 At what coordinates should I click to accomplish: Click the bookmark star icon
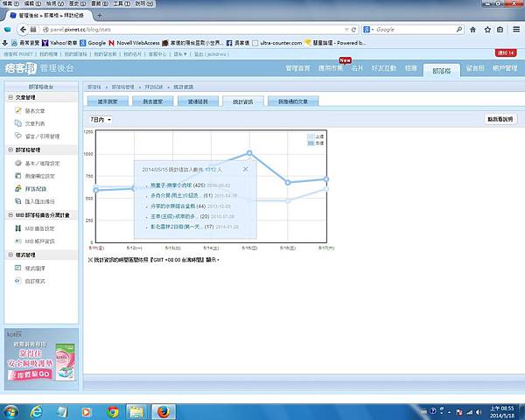(x=487, y=30)
